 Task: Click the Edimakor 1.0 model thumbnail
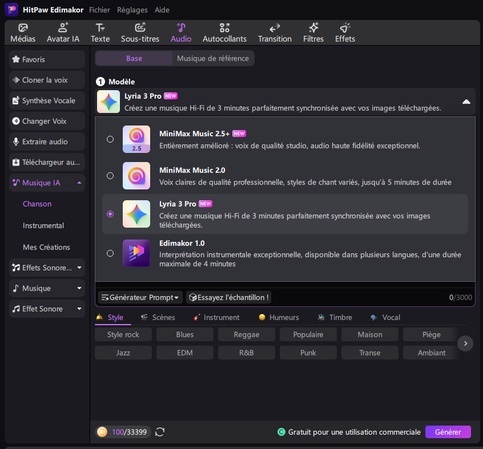[x=136, y=253]
